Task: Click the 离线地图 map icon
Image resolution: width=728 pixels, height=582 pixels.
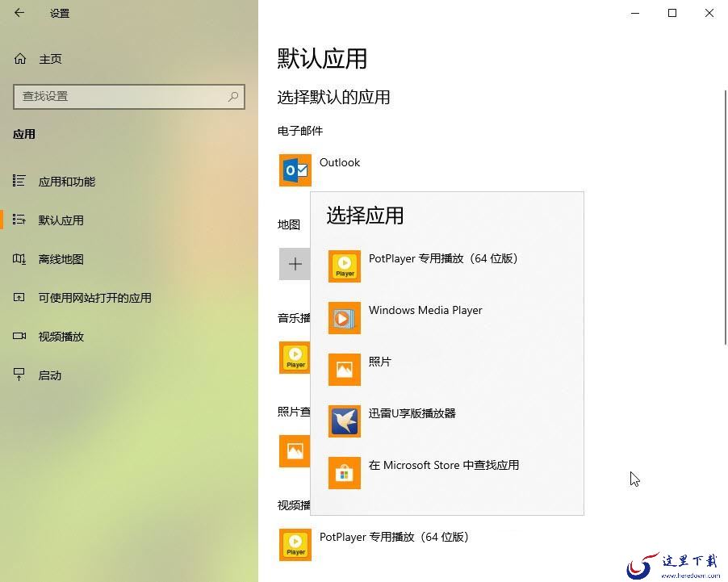Action: coord(19,259)
